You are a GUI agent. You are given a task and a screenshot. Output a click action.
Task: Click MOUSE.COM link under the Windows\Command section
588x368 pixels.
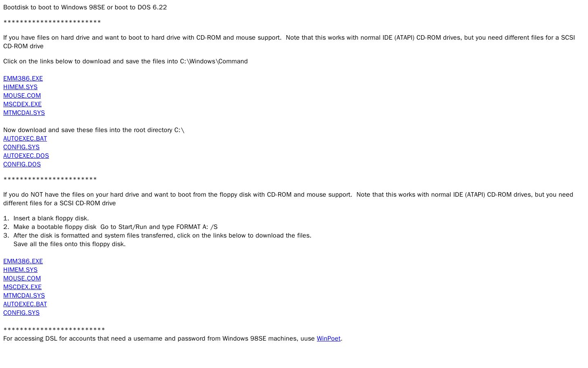[22, 96]
